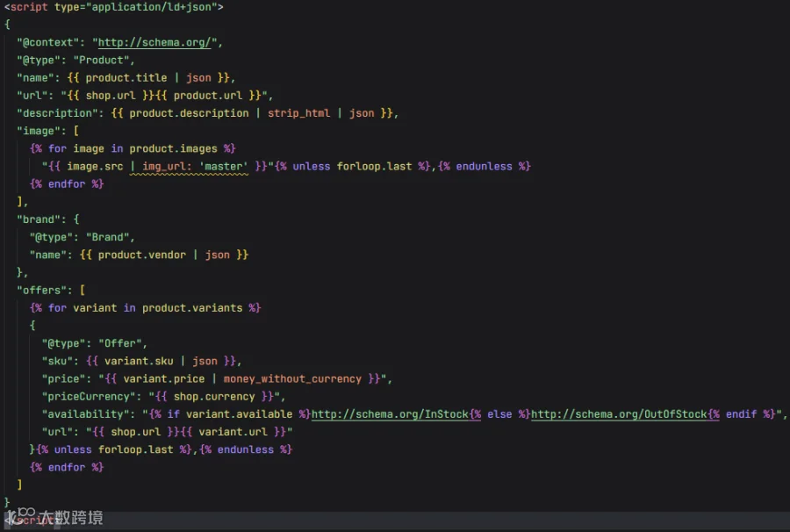Click product.url in the top url line
Image resolution: width=790 pixels, height=532 pixels.
coord(208,95)
